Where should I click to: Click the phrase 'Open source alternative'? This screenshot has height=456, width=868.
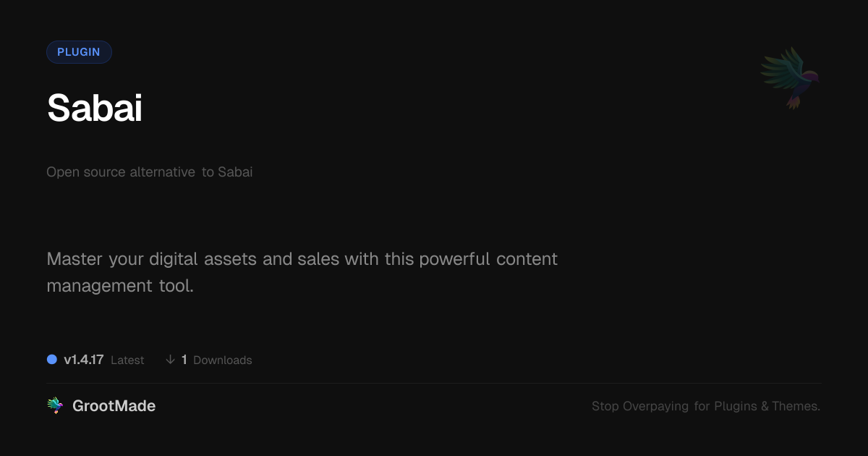[121, 172]
